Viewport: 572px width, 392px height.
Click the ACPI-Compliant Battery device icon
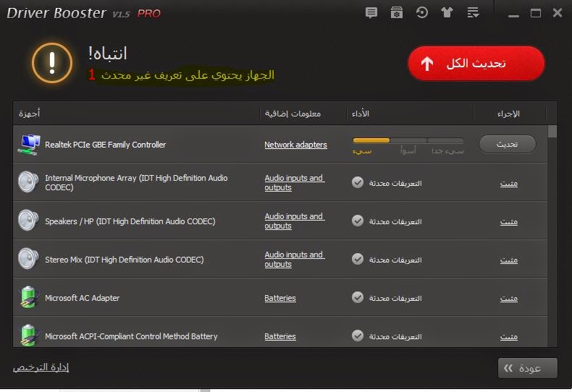29,335
